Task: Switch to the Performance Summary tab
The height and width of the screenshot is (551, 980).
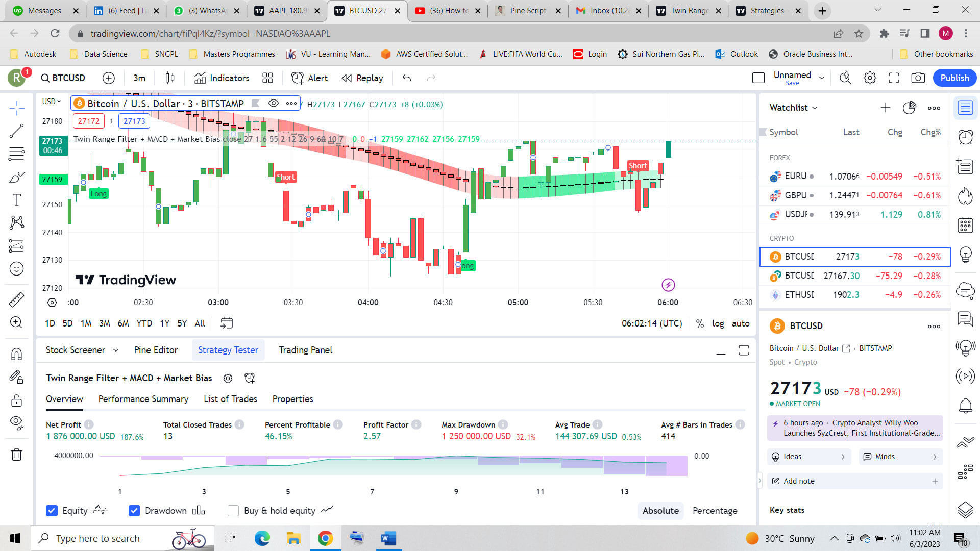Action: (143, 398)
